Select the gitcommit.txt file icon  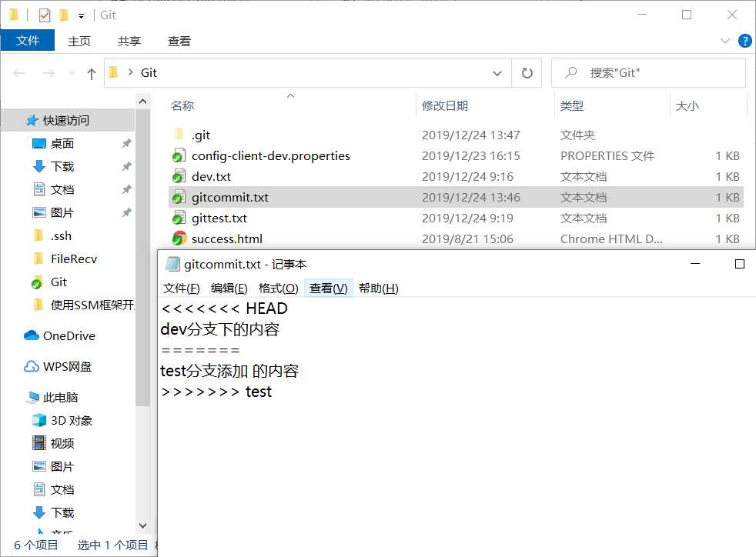(179, 197)
